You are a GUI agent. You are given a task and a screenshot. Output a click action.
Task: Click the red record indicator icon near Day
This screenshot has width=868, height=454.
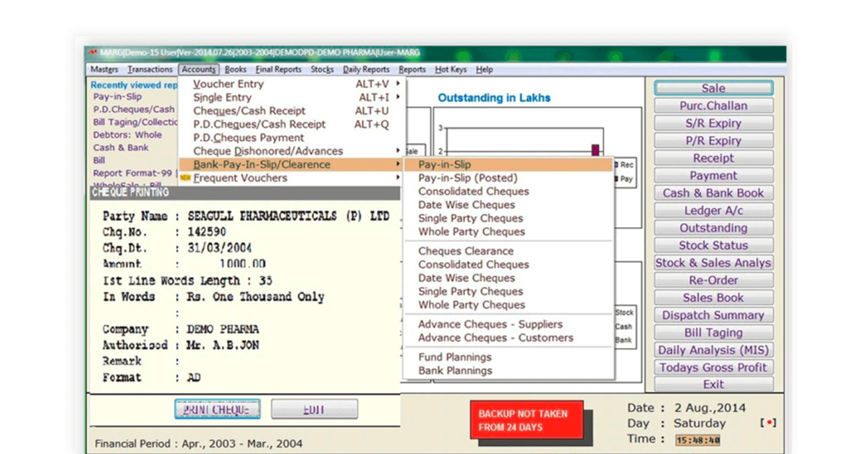point(769,424)
